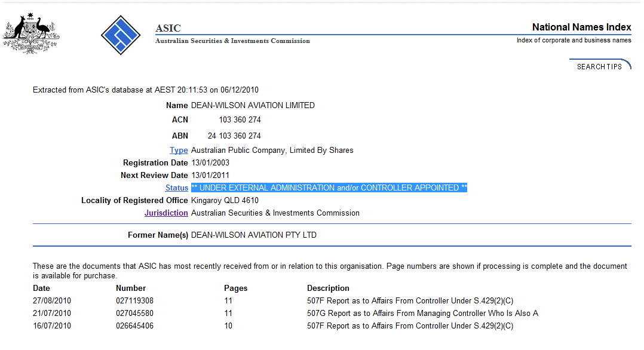The width and height of the screenshot is (644, 350).
Task: Click the ASIC heading text
Action: click(168, 28)
